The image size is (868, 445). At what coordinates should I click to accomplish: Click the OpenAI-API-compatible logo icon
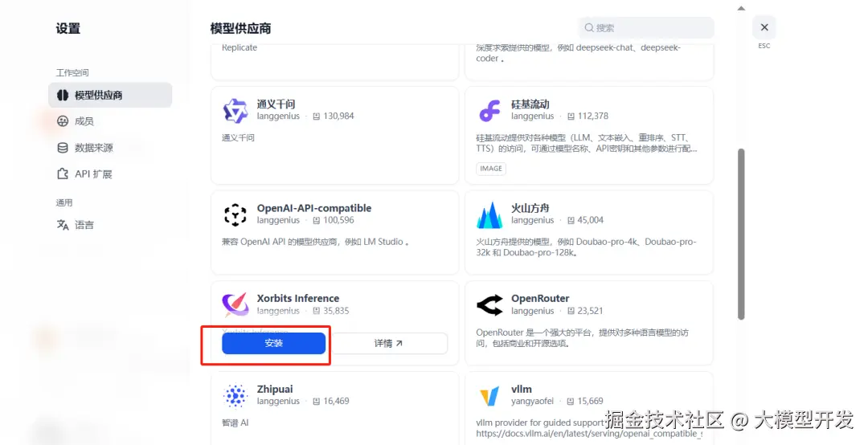coord(235,214)
